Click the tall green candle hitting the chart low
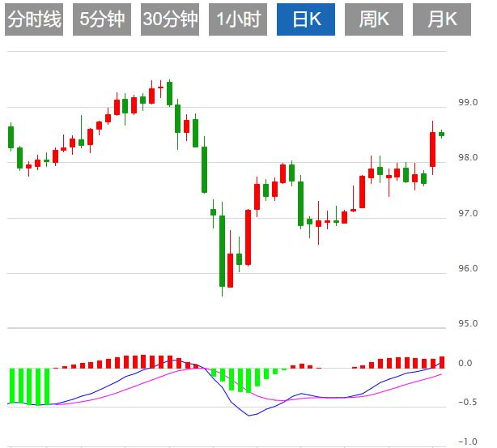497x448 pixels. coord(222,251)
